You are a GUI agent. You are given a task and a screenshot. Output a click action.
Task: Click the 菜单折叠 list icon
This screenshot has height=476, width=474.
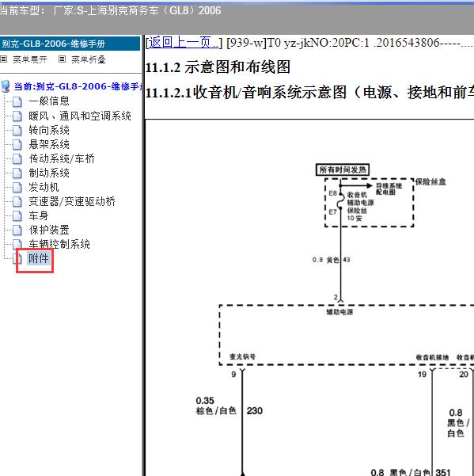(x=62, y=59)
